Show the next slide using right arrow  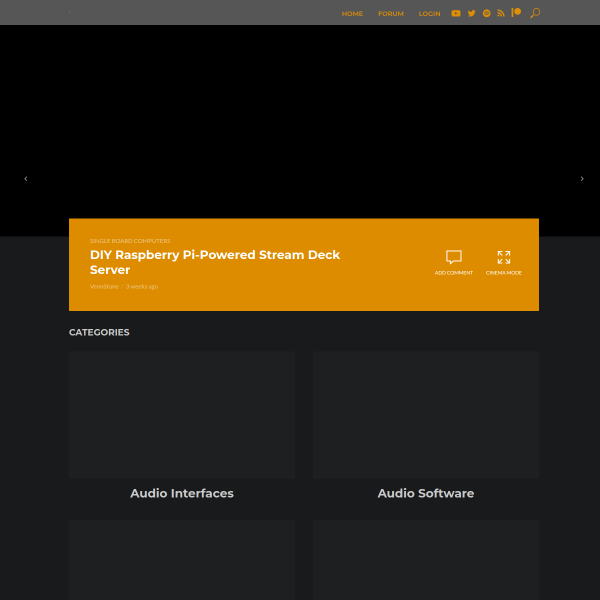coord(582,179)
